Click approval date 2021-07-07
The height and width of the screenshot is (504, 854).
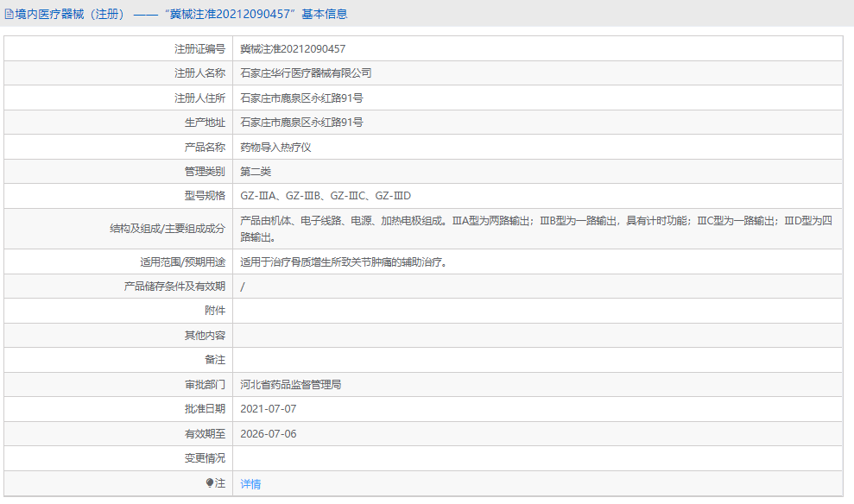coord(269,409)
